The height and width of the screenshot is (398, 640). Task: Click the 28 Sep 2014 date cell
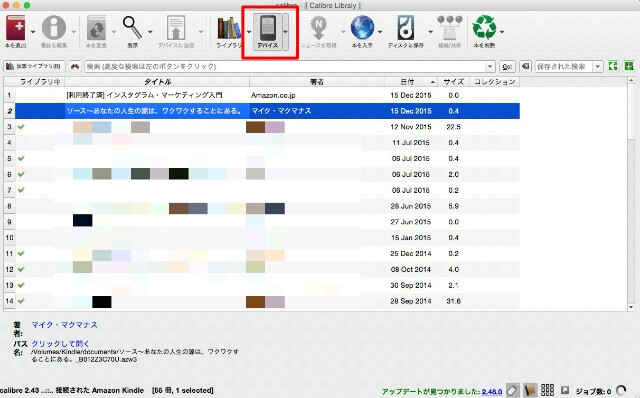click(x=411, y=301)
